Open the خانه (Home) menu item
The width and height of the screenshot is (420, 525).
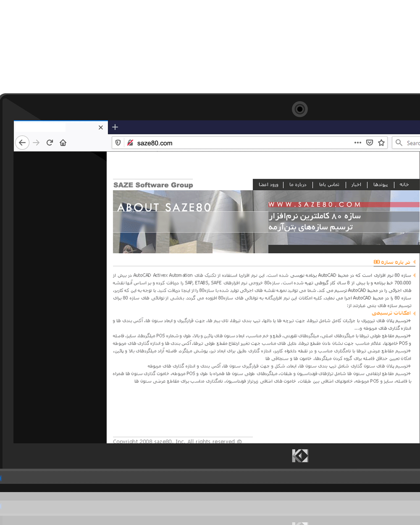(404, 184)
